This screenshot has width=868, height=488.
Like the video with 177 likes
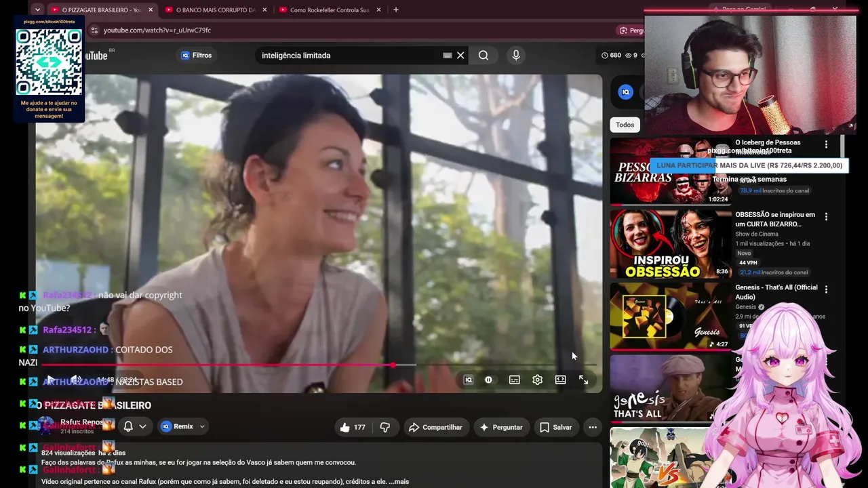[x=353, y=427]
